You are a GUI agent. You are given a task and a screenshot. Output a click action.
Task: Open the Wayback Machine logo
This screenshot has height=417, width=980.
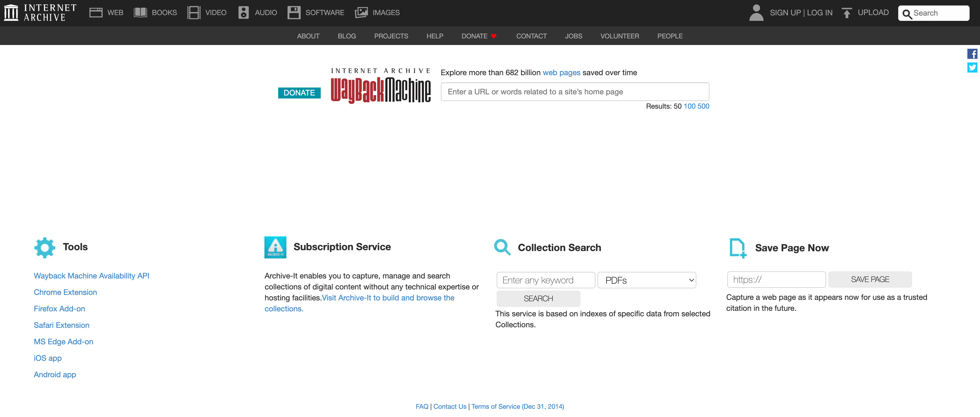tap(381, 84)
